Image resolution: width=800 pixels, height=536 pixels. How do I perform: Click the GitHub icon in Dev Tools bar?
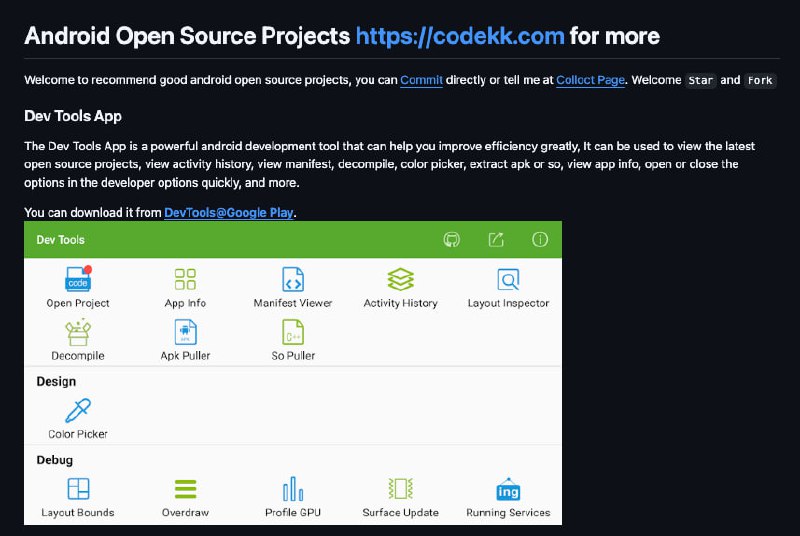[x=452, y=239]
